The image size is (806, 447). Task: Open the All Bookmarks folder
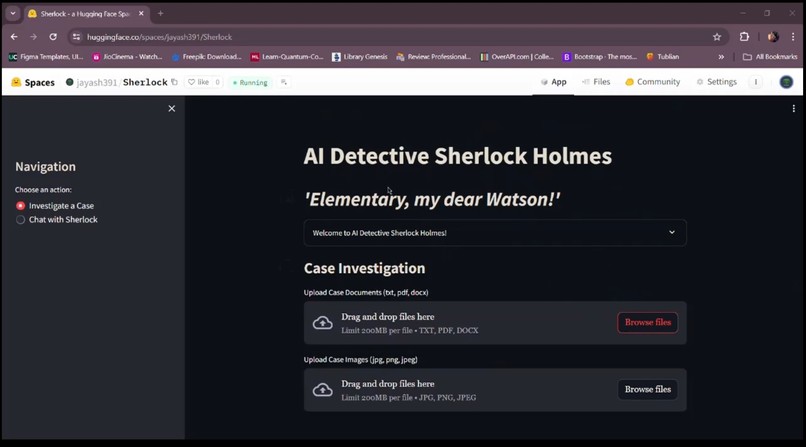pos(770,57)
